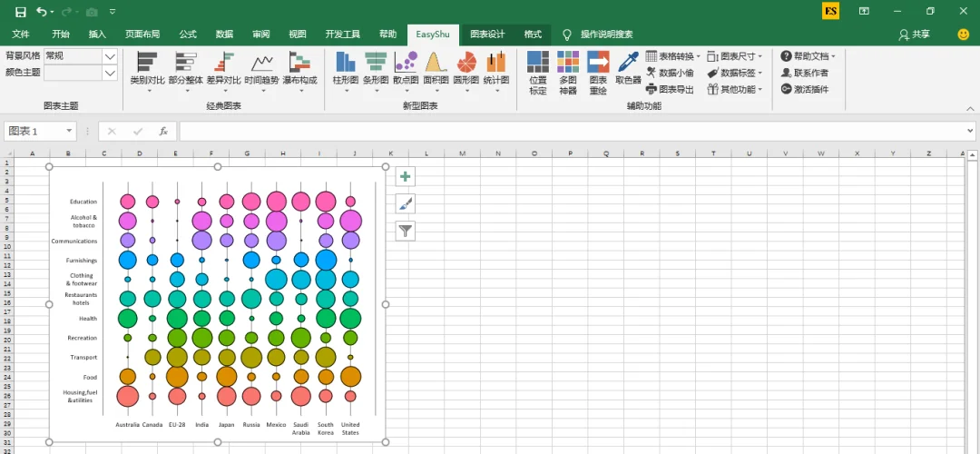
Task: Choose the 柱形图 column chart gallery
Action: click(346, 72)
